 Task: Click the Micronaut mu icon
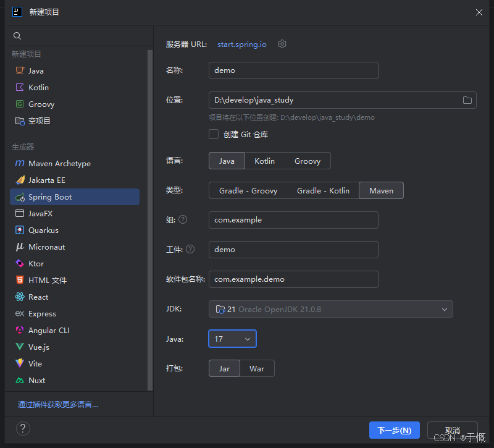click(x=20, y=247)
